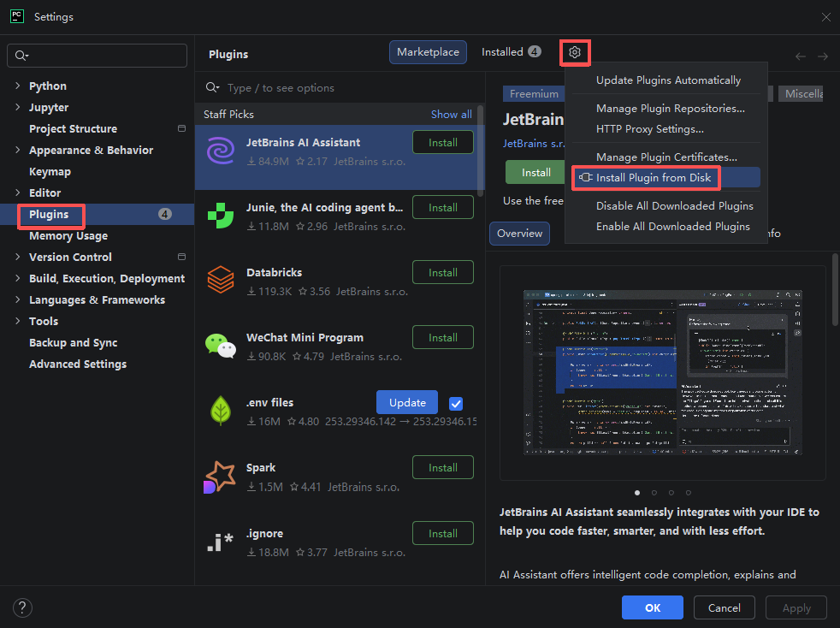Screen dimensions: 840x628
Task: Expand Appearance & Behavior node
Action: coord(18,150)
